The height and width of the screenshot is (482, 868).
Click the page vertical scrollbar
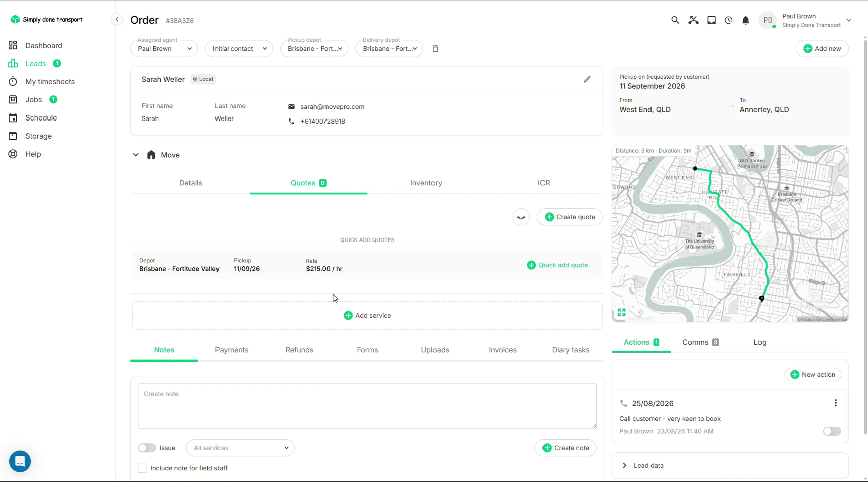coord(865,236)
